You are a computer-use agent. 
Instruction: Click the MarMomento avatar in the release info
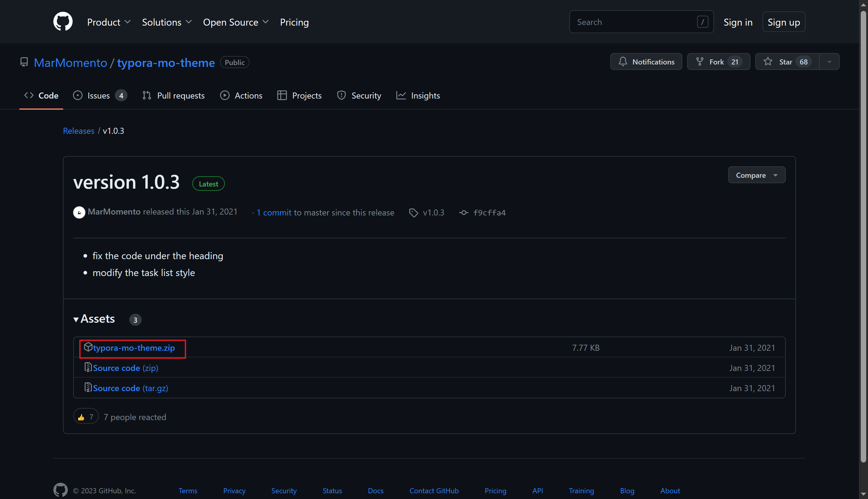click(x=79, y=212)
